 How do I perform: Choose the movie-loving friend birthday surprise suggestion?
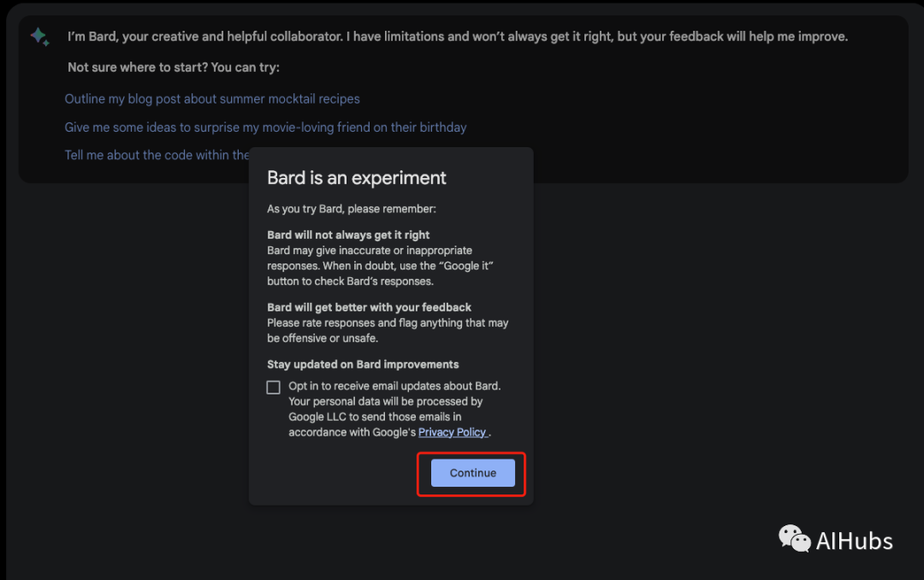pyautogui.click(x=265, y=127)
